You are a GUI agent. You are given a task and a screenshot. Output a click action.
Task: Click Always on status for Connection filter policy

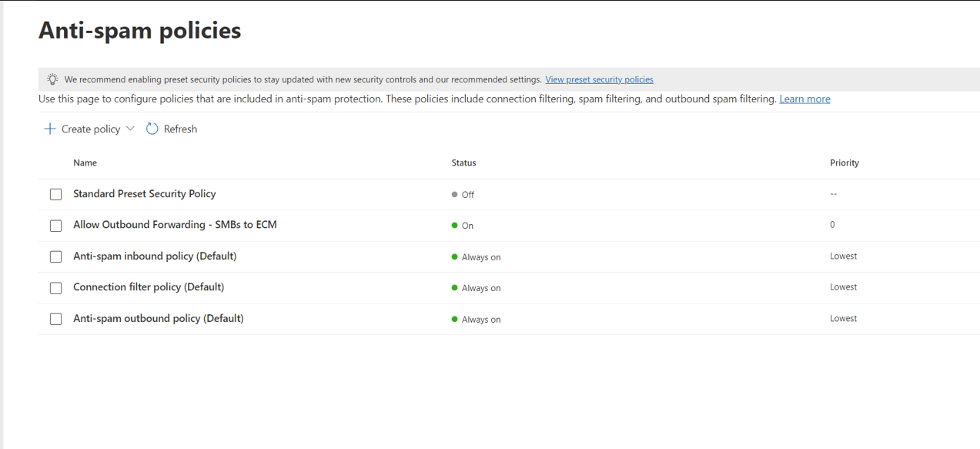pos(476,288)
